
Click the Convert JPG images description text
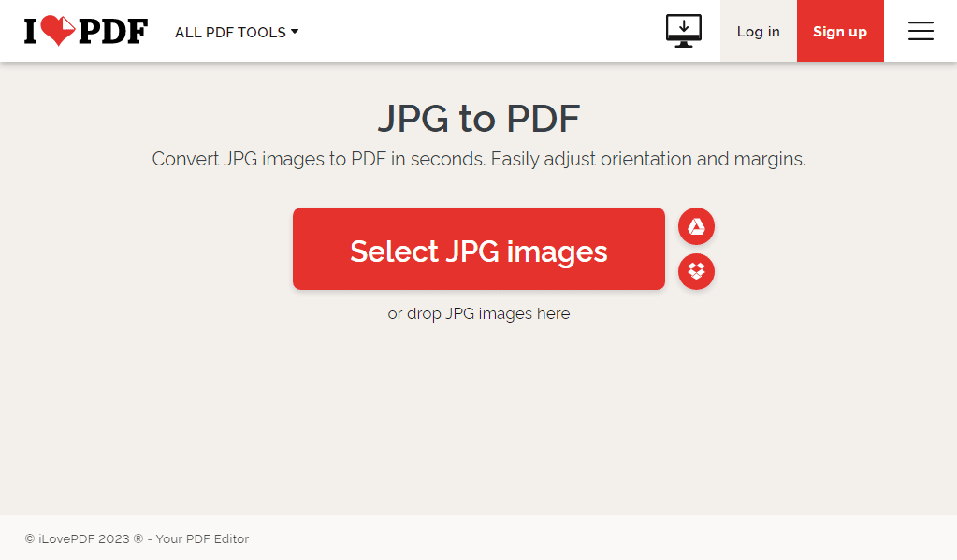point(479,159)
